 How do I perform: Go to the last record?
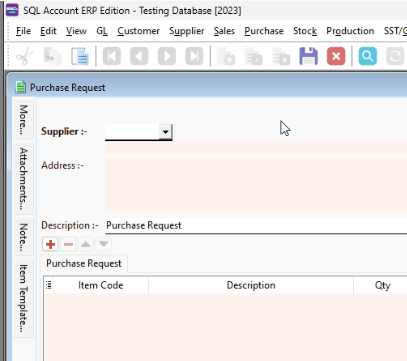point(194,56)
